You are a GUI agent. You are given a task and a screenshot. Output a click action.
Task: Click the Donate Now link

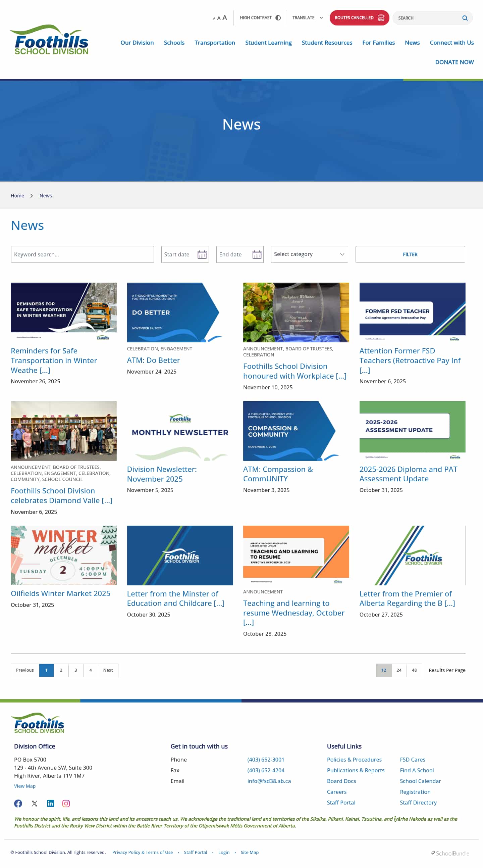454,62
